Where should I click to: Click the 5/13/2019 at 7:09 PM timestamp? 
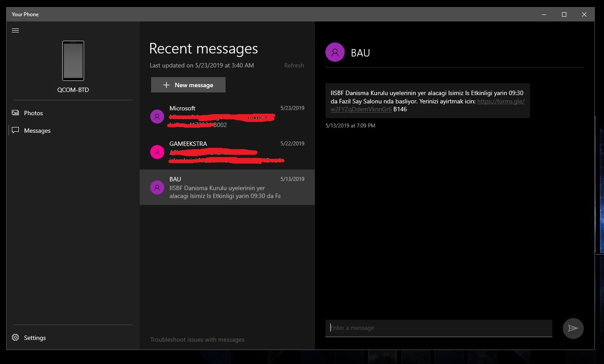pos(350,126)
